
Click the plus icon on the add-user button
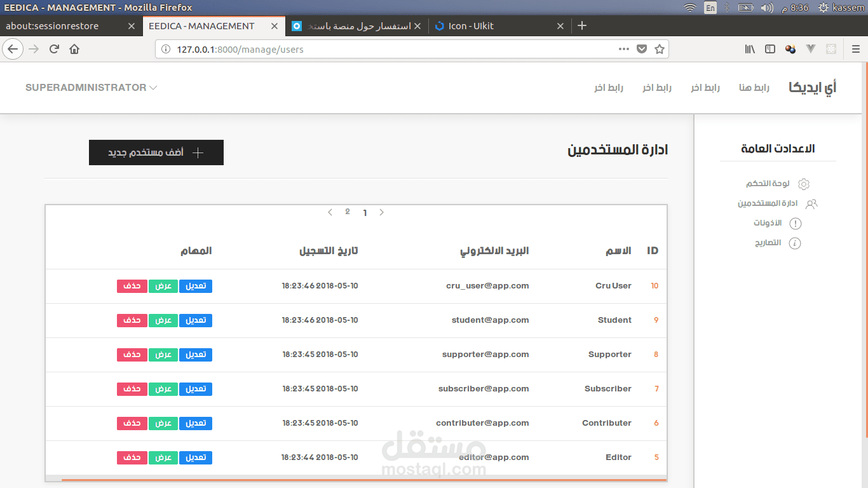198,152
